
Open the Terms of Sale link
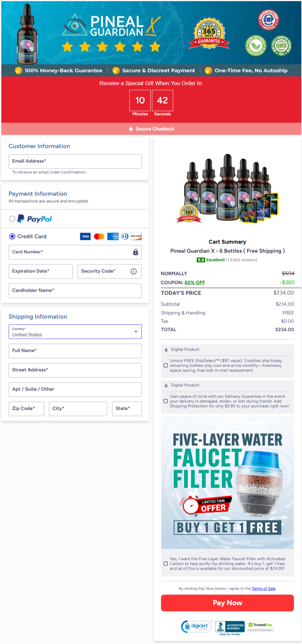(264, 588)
